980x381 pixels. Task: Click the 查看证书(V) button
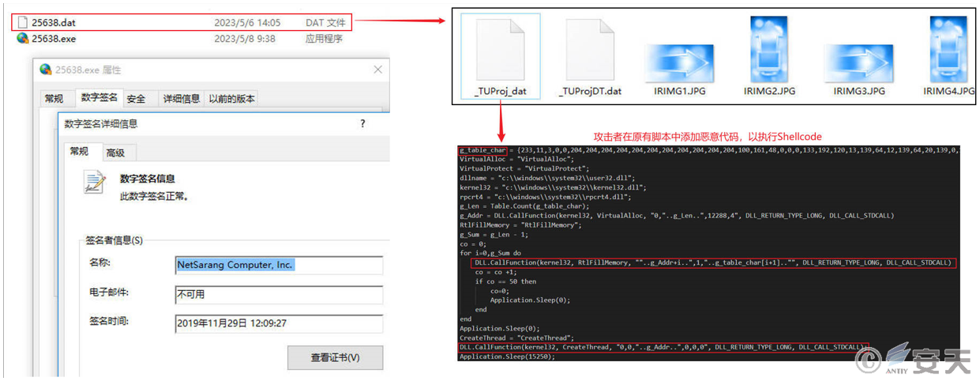[x=335, y=358]
